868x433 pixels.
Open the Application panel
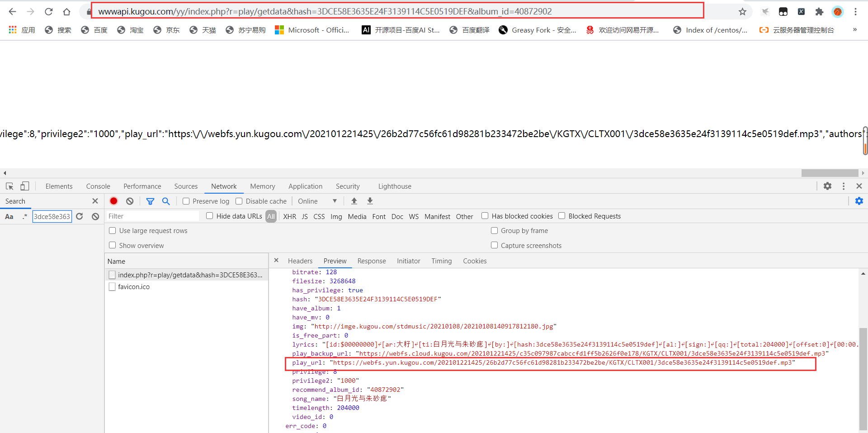[x=305, y=186]
